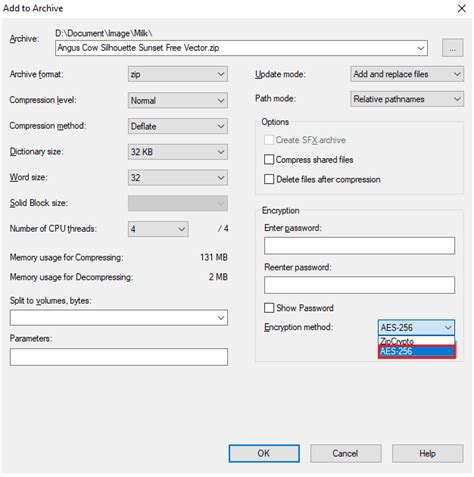Open the Compression method dropdown showing Deflate
Viewport: 474px width, 477px height.
tap(178, 126)
